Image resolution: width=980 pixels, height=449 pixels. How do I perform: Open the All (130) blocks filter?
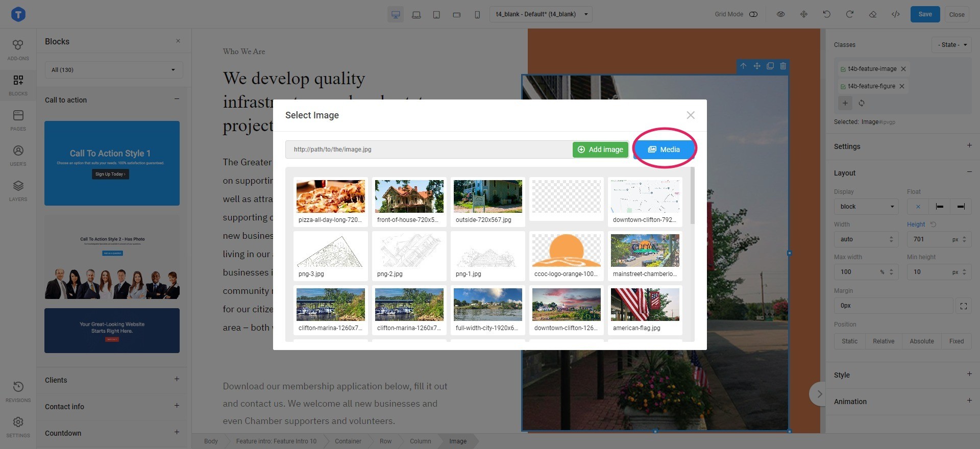point(113,70)
